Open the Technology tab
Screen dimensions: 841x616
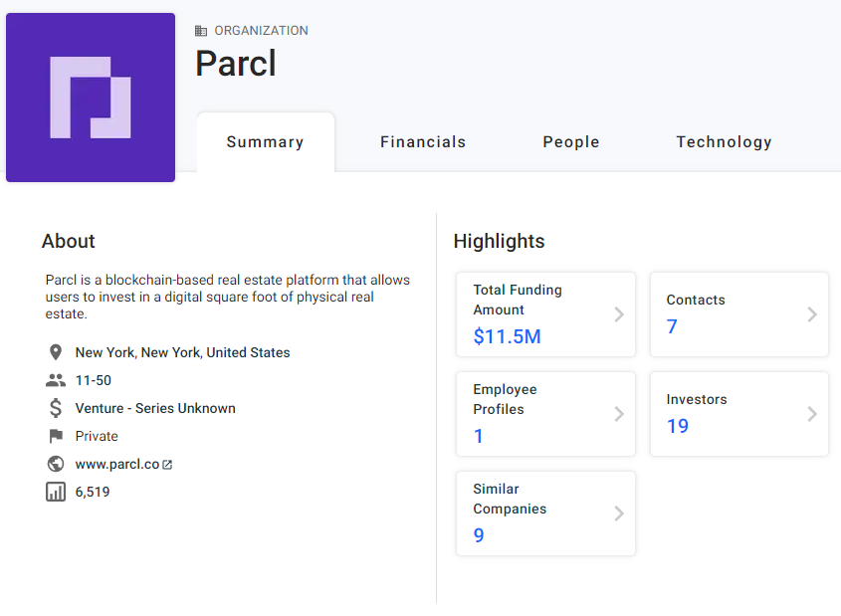click(x=725, y=142)
